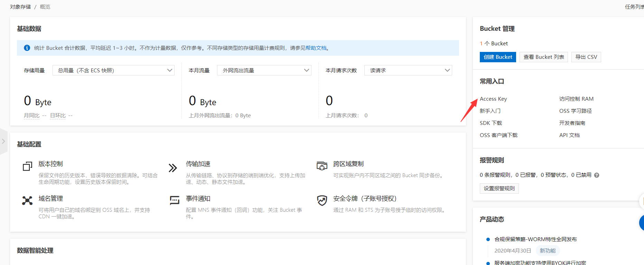Open the OSS 学习路径 link
The image size is (644, 265).
(576, 111)
